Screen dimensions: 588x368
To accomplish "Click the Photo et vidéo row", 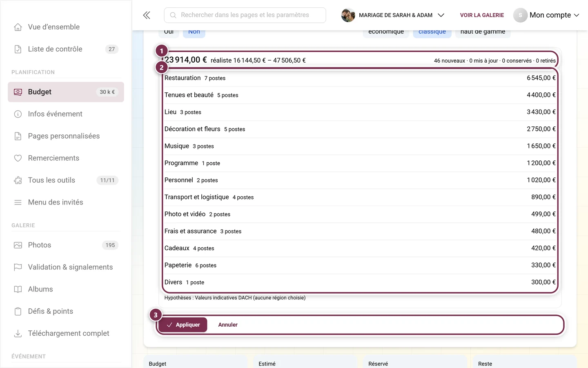I will (360, 214).
